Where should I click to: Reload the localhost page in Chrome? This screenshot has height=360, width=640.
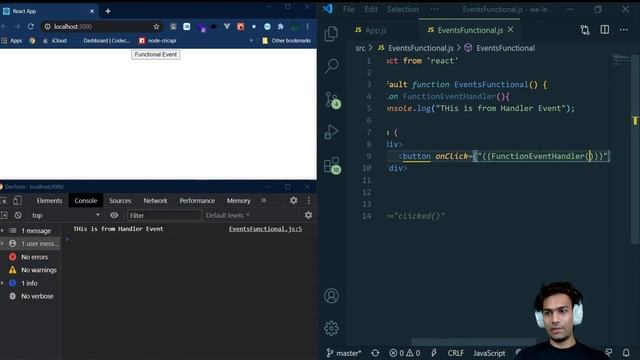[x=31, y=27]
